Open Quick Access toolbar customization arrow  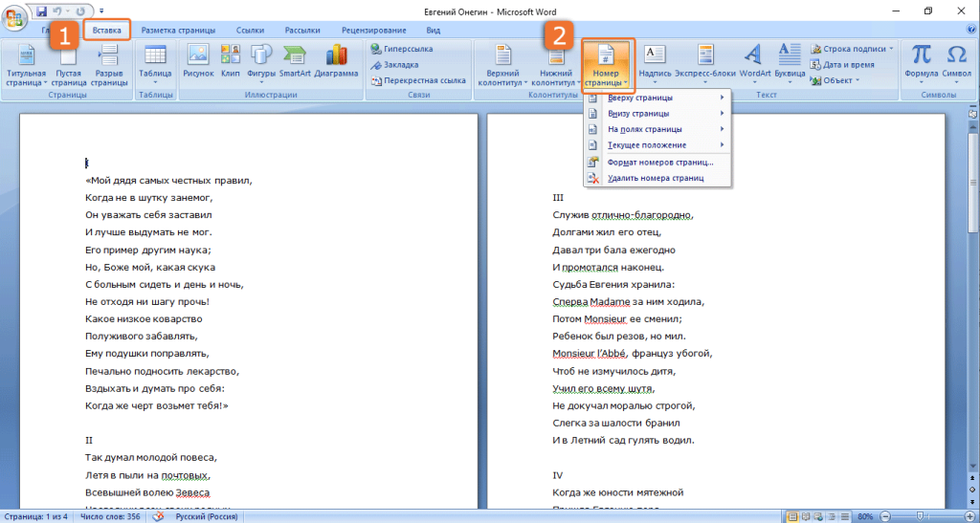pos(101,11)
